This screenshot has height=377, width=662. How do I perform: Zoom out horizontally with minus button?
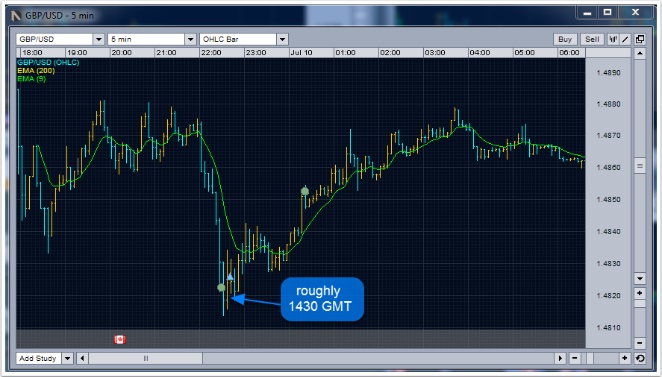pos(575,358)
